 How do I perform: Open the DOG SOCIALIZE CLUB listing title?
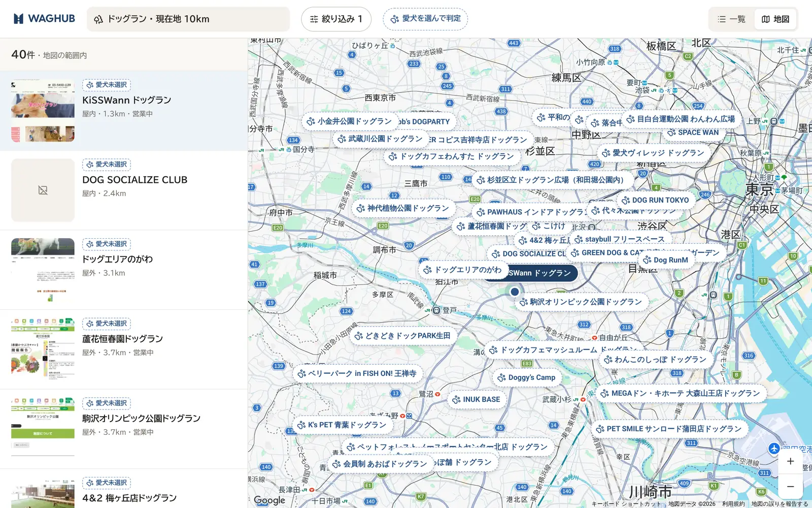click(135, 180)
